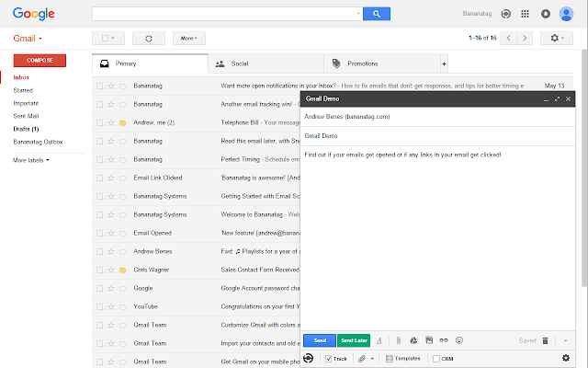Show search options dropdown arrow
Viewport: 588px width, 368px height.
[358, 14]
